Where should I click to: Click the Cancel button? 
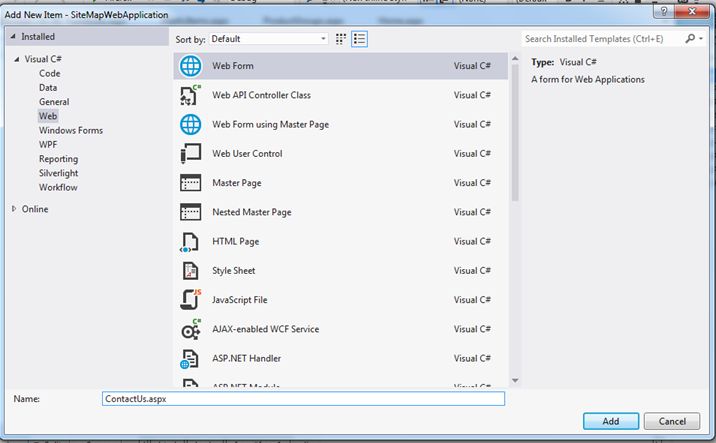coord(672,421)
